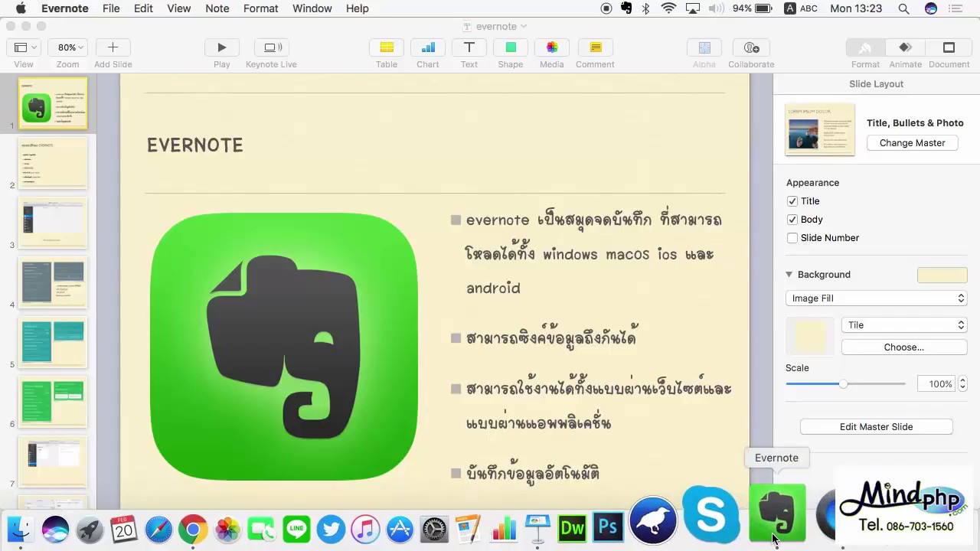Open Finder from the Dock
Screen dimensions: 980x551
(21, 529)
